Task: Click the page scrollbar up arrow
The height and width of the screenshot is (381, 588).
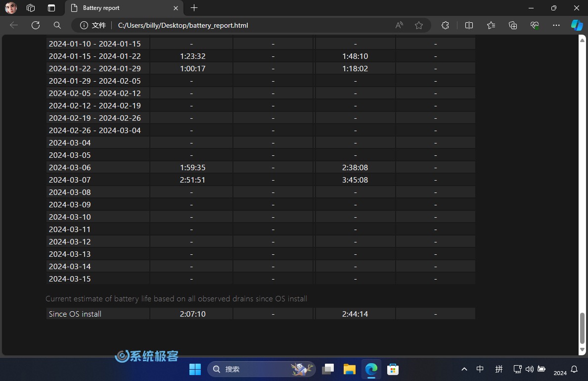Action: tap(582, 40)
